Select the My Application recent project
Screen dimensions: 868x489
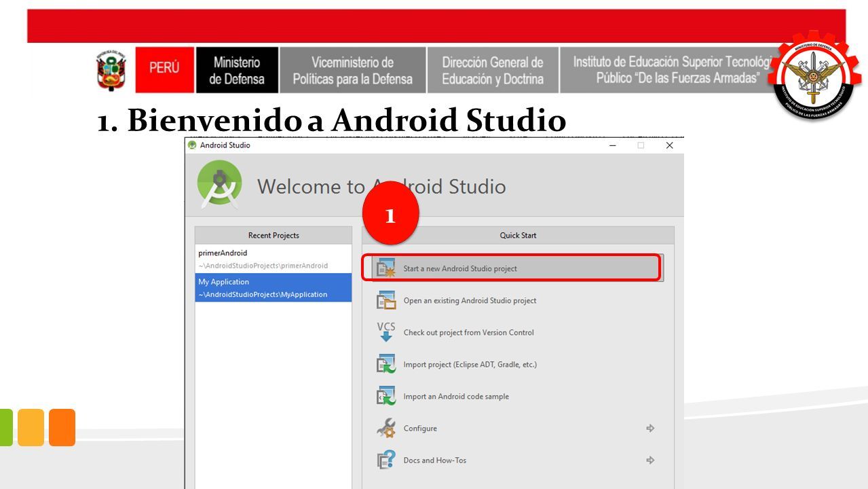pos(273,287)
